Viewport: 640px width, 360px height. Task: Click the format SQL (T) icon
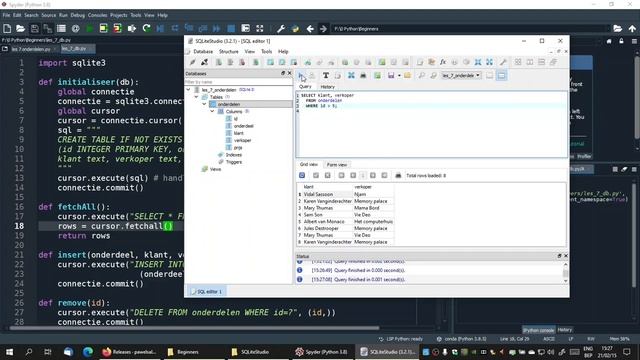326,76
